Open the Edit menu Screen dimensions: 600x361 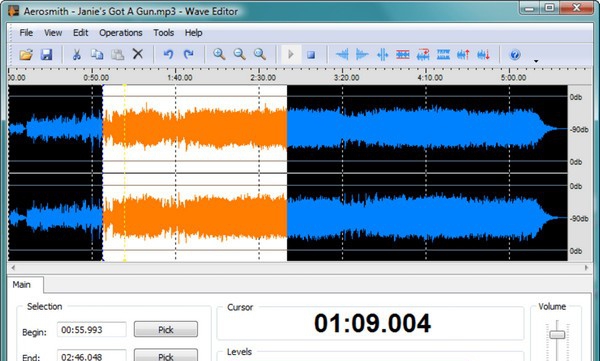coord(80,33)
